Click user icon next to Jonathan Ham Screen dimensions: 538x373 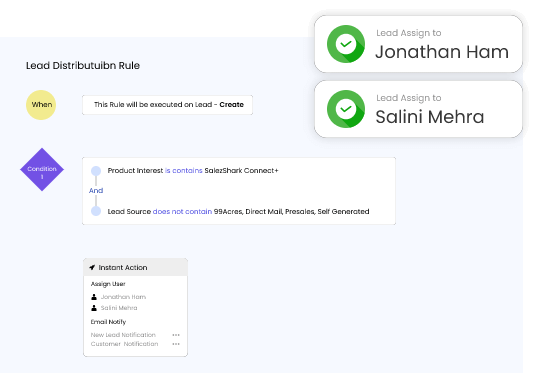pyautogui.click(x=94, y=297)
